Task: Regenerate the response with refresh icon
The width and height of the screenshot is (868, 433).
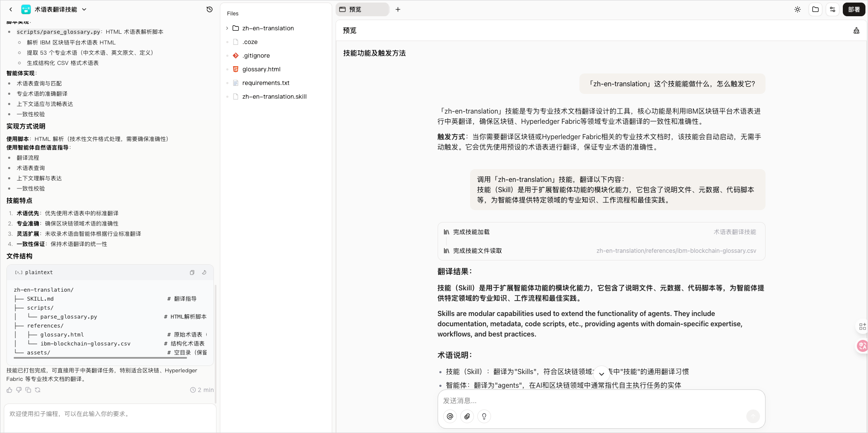Action: [x=38, y=390]
